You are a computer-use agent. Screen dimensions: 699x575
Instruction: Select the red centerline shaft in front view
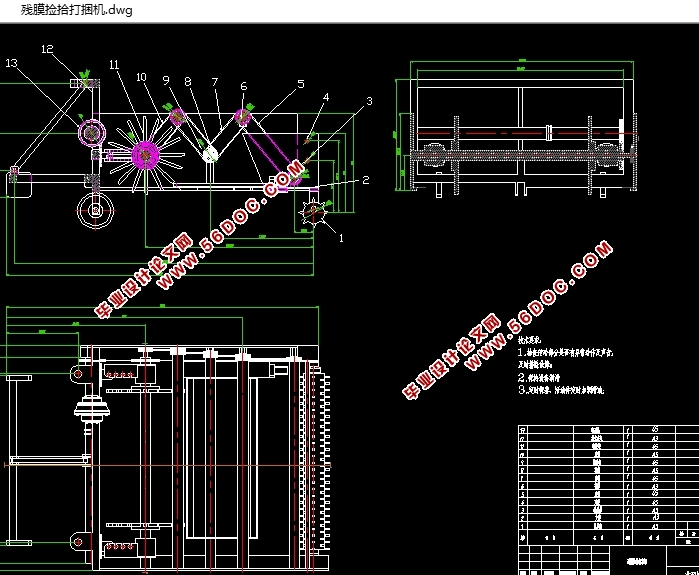tap(526, 133)
